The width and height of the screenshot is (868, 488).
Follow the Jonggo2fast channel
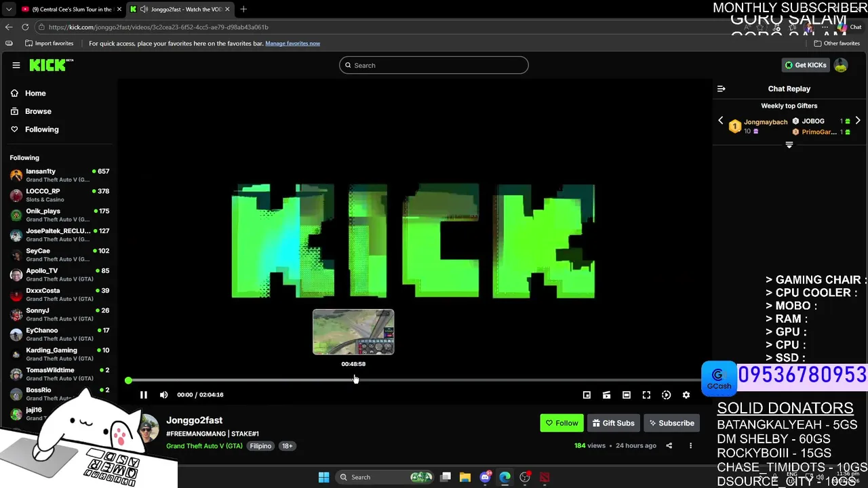coord(561,423)
